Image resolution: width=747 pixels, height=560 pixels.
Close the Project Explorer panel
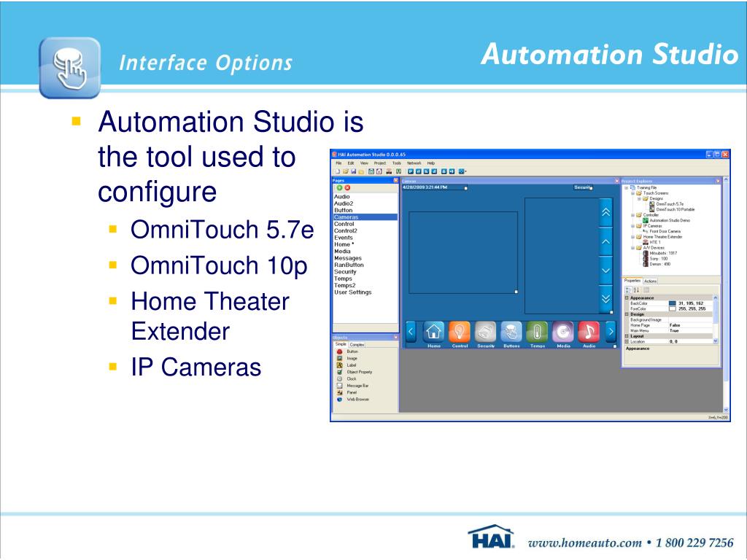tap(718, 181)
